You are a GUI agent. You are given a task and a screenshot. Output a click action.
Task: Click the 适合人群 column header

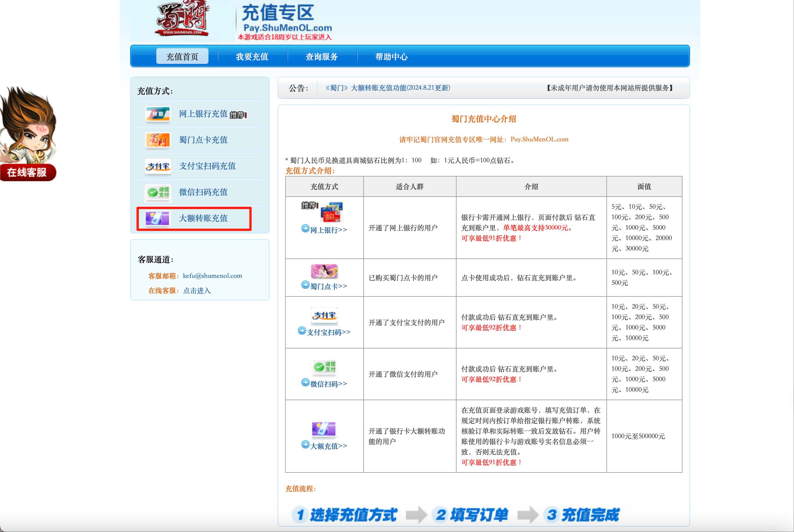tap(409, 187)
